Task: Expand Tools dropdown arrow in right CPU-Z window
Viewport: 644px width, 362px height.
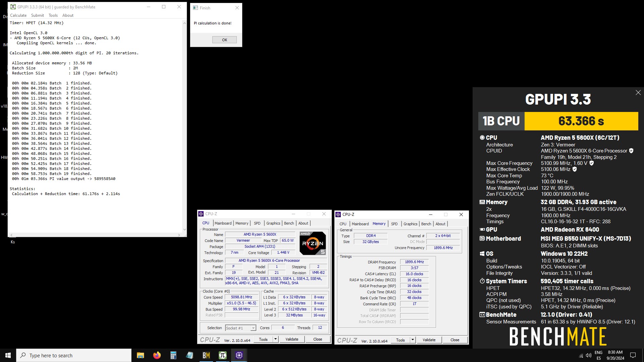Action: click(x=413, y=340)
